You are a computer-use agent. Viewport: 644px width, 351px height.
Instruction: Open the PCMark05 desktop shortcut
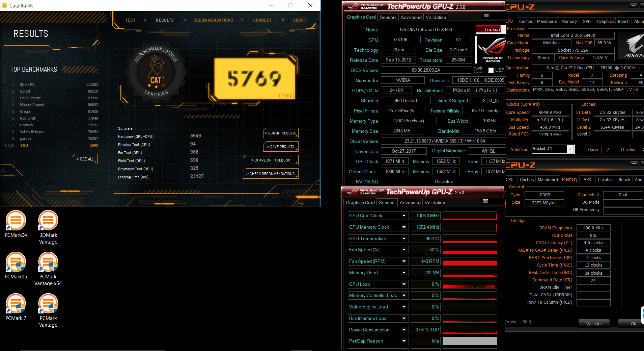point(16,266)
